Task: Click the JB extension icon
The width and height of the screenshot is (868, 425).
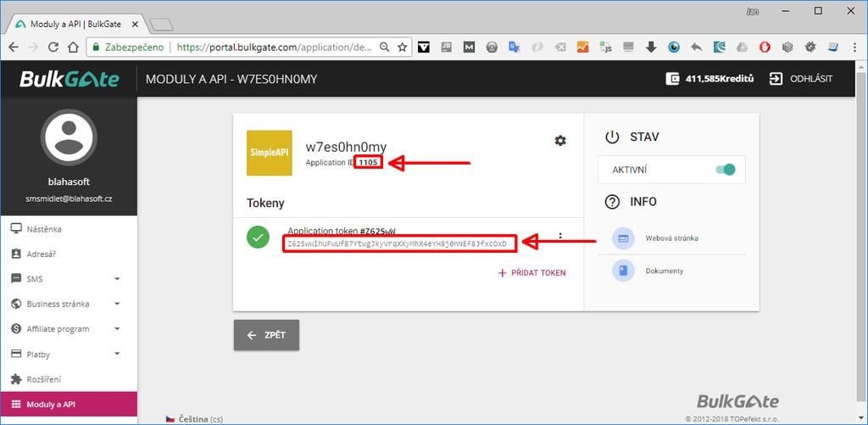Action: tap(446, 48)
